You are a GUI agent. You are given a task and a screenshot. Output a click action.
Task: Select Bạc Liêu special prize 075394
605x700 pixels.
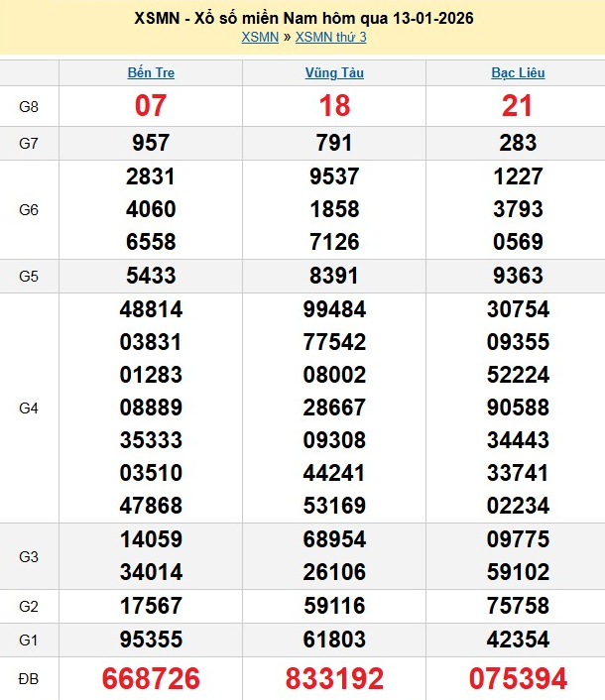518,678
